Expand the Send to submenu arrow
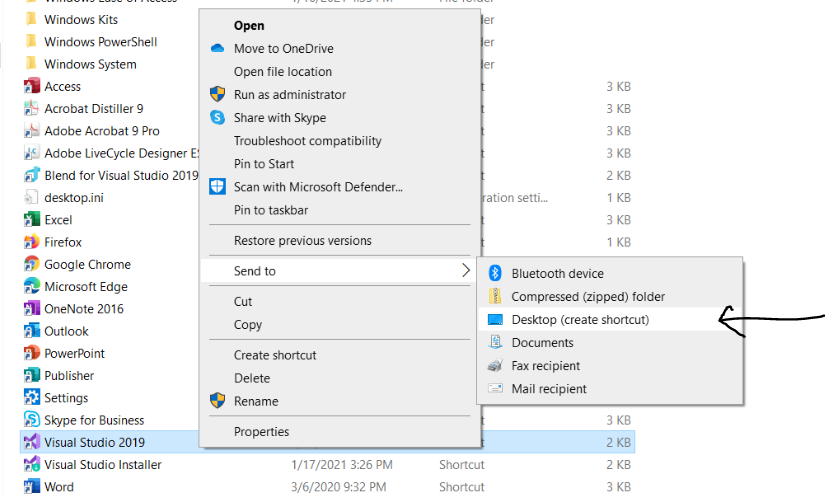 click(x=465, y=271)
